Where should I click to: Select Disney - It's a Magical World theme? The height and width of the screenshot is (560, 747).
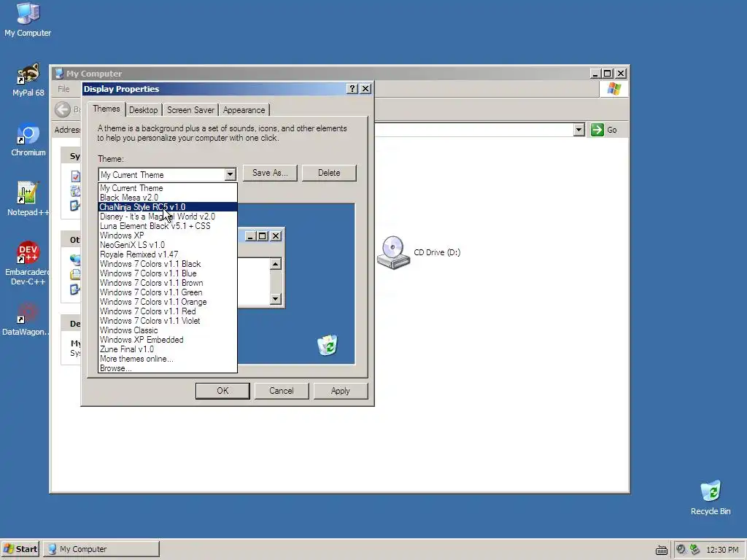click(x=168, y=217)
